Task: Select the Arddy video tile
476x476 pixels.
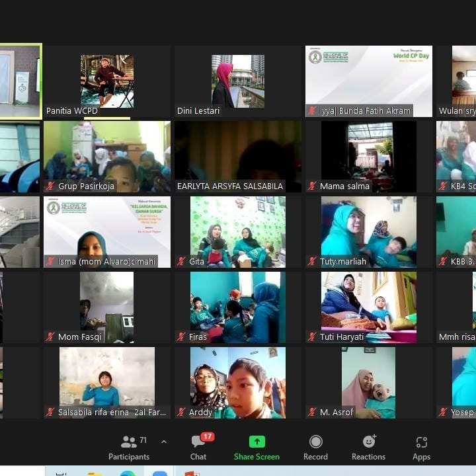Action: click(x=238, y=383)
